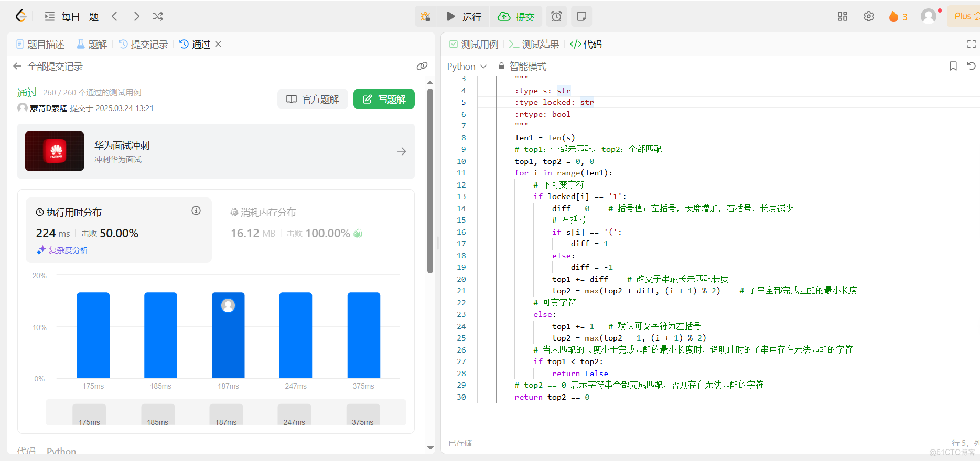
Task: Switch to the 测试结果 tab
Action: click(x=534, y=45)
